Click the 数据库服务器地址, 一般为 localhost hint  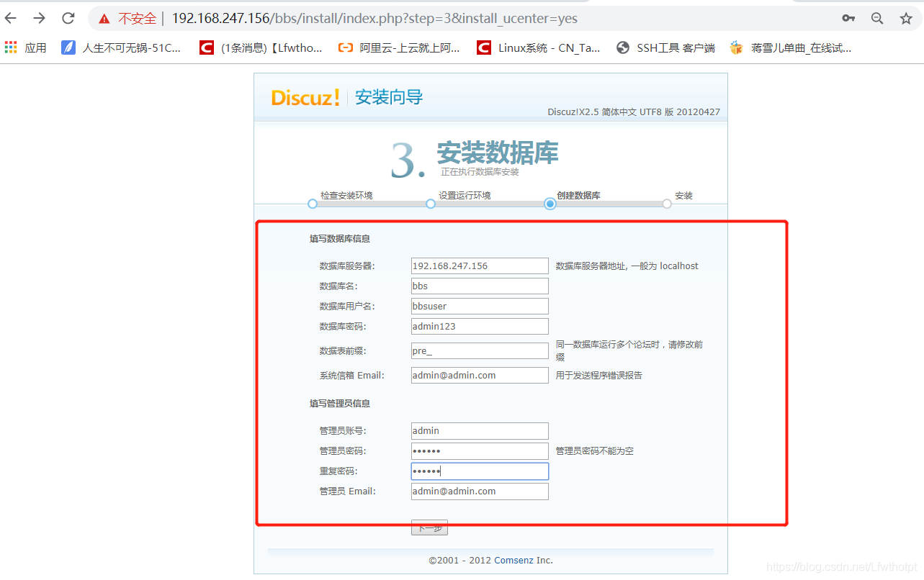pos(627,266)
